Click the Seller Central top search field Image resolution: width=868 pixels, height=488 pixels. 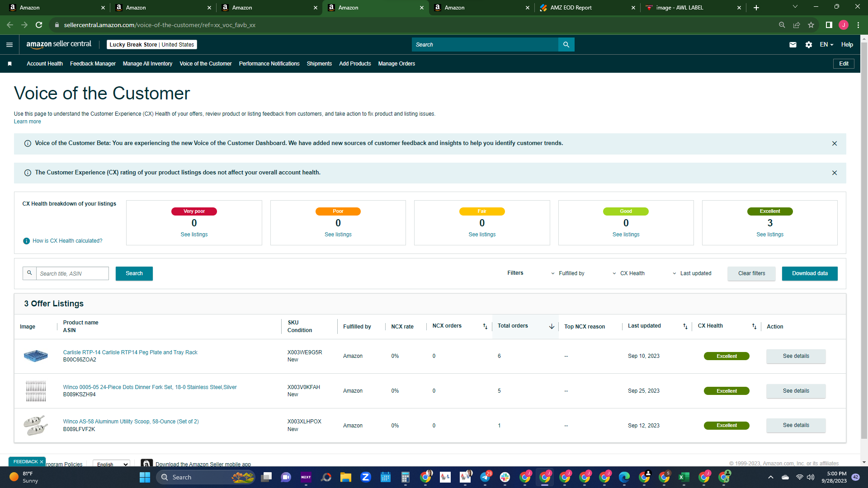pos(485,44)
